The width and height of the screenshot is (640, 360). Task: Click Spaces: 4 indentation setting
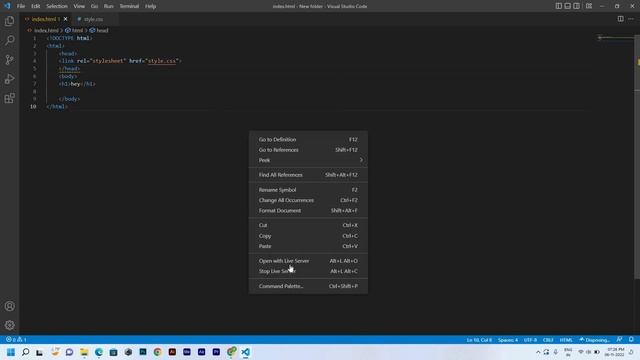coord(508,340)
